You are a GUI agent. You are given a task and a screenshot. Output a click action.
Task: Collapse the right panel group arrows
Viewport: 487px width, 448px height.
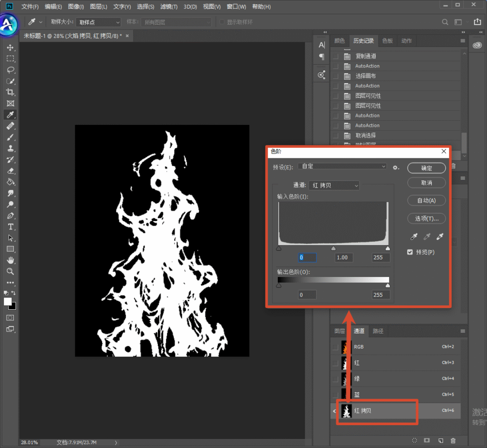click(463, 32)
